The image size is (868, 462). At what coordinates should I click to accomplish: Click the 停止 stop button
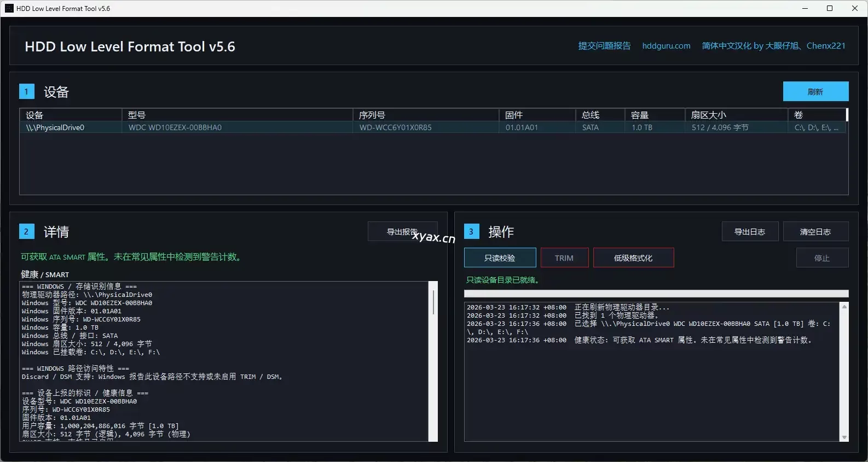tap(822, 258)
